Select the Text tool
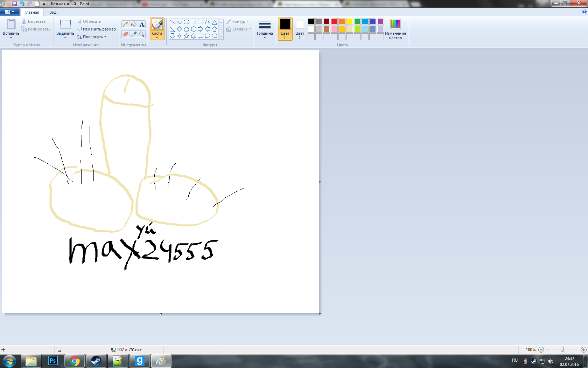This screenshot has height=368, width=588. (142, 25)
